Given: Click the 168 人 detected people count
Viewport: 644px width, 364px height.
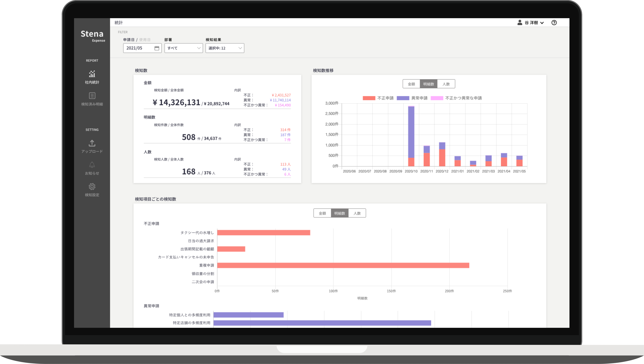Looking at the screenshot, I should pos(191,172).
